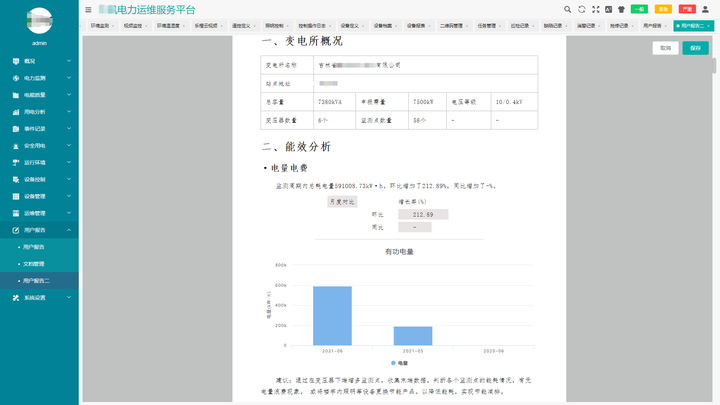Click the 安全用电 icon in sidebar
Viewport: 720px width, 405px height.
[x=16, y=146]
